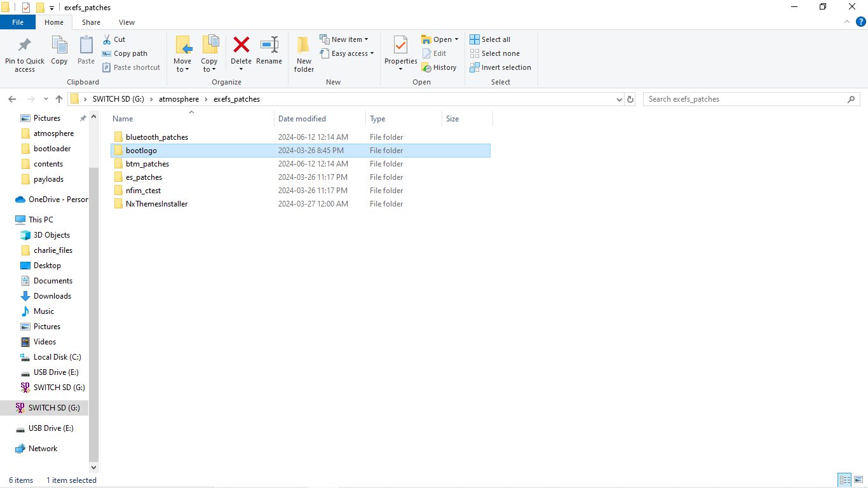Sort by the Type column header
Screen dimensions: 868x488
pos(377,119)
